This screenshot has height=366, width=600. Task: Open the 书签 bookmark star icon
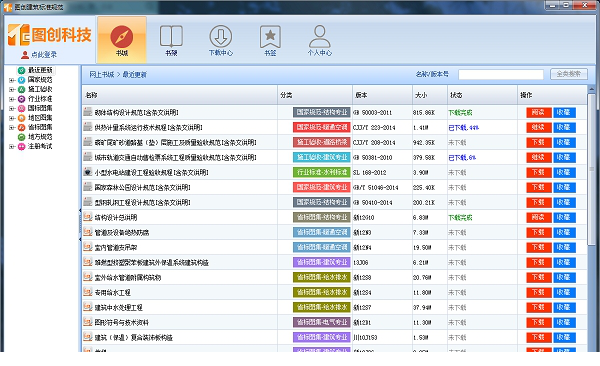pyautogui.click(x=270, y=40)
